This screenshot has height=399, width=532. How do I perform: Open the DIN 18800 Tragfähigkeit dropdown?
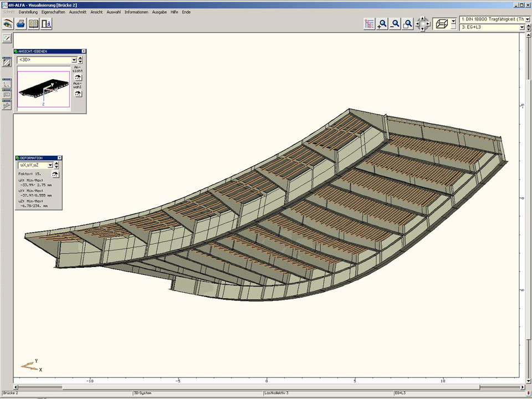coord(527,19)
